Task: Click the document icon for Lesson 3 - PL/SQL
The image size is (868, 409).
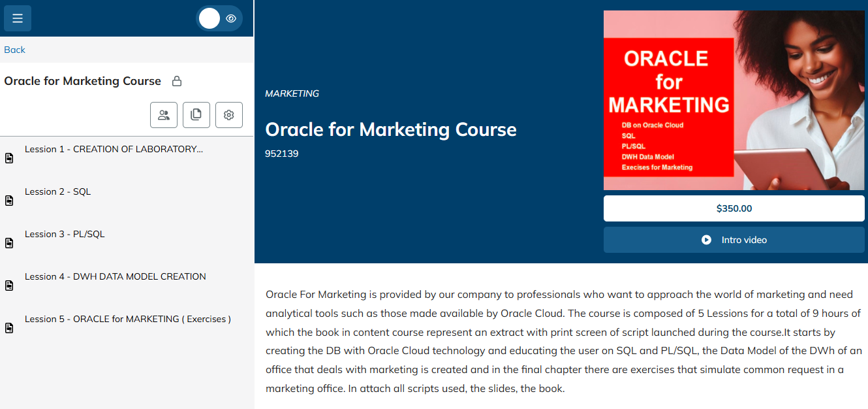Action: pos(9,243)
